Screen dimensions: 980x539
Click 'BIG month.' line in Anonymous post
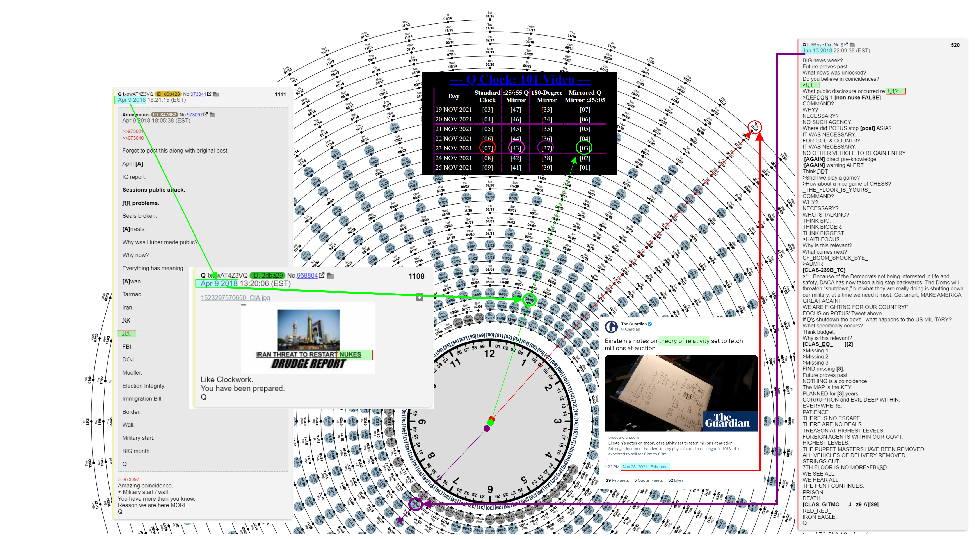pyautogui.click(x=136, y=451)
